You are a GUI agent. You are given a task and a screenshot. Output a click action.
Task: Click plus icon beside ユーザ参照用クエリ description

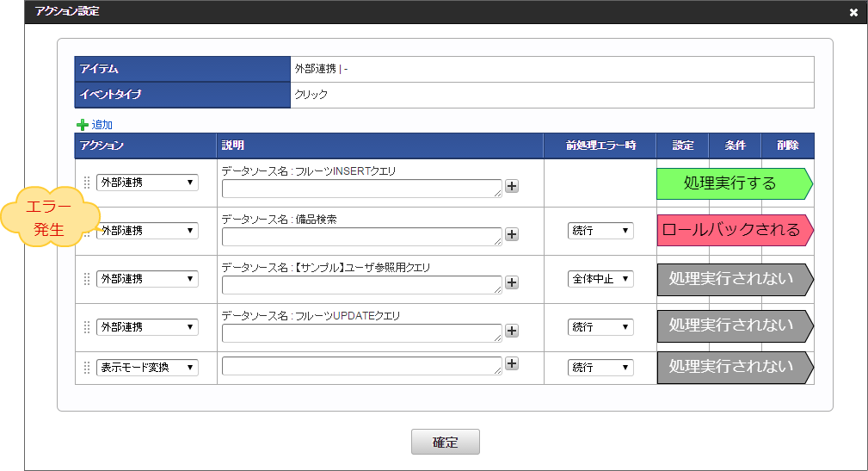pyautogui.click(x=511, y=282)
